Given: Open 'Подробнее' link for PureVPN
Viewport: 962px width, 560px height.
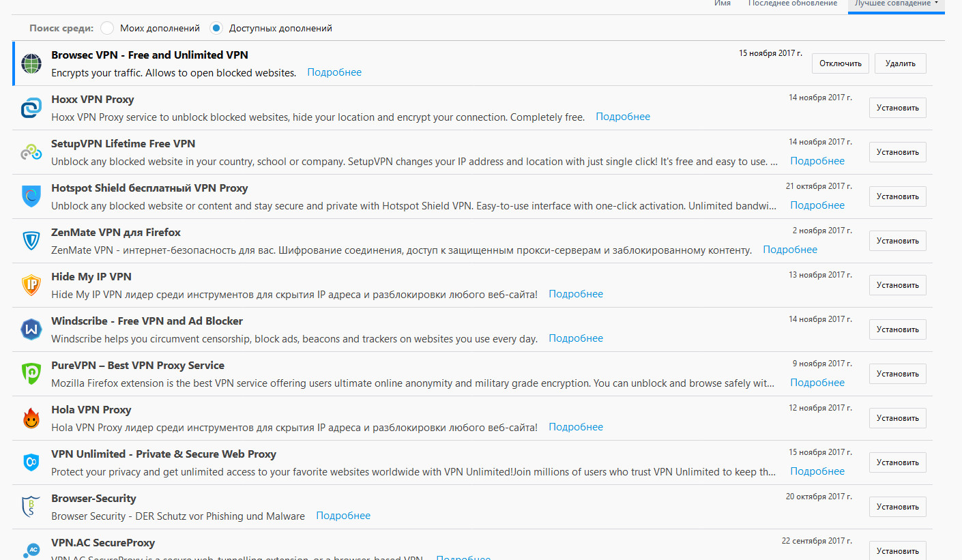Looking at the screenshot, I should click(x=817, y=383).
